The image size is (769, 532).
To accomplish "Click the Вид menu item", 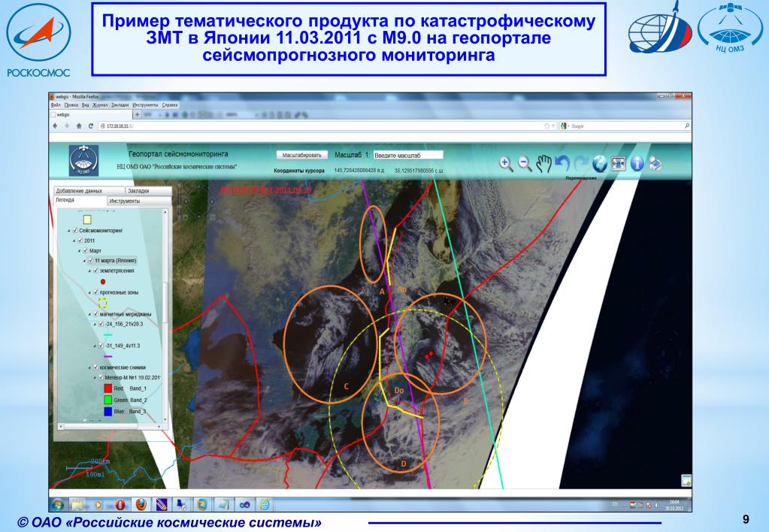I will (x=86, y=105).
